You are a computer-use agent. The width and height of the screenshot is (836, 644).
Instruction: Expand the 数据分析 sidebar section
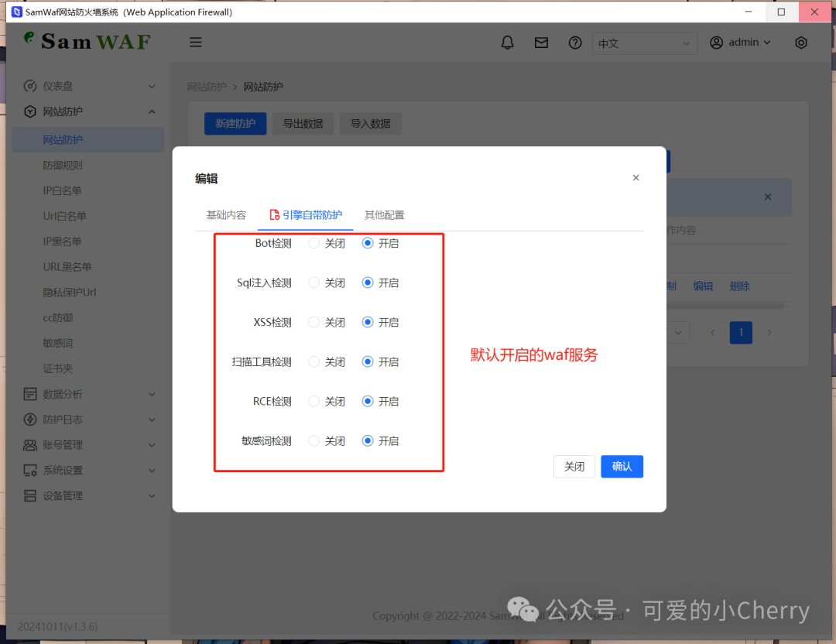152,395
